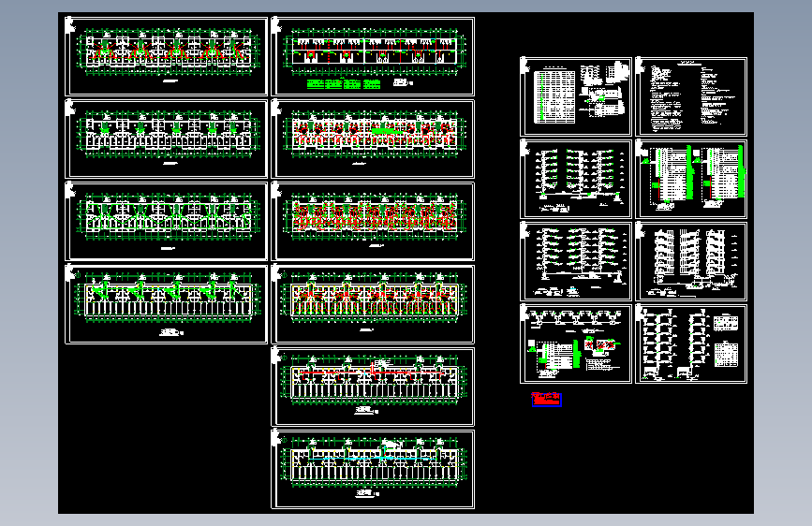Select the second floor plan sheet in the left column
The height and width of the screenshot is (526, 812).
point(166,139)
